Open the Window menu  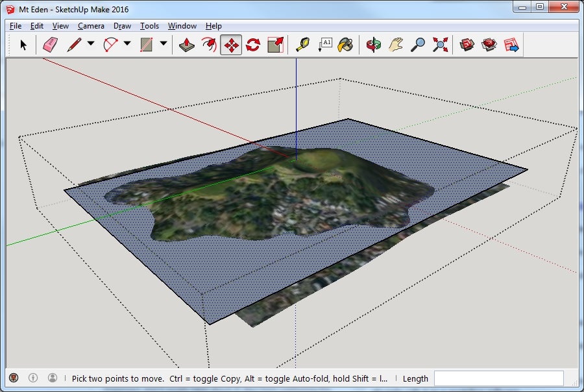pos(182,26)
